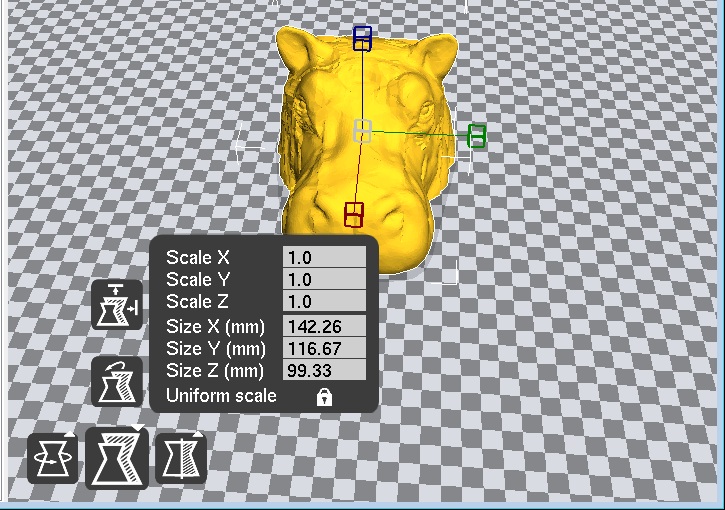Image resolution: width=725 pixels, height=510 pixels.
Task: Click the Size Z (mm) label
Action: click(x=215, y=371)
